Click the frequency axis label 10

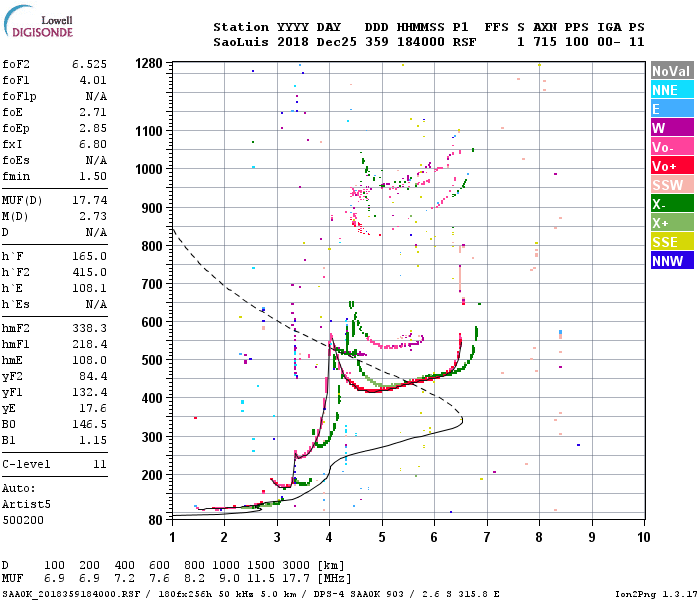click(644, 537)
